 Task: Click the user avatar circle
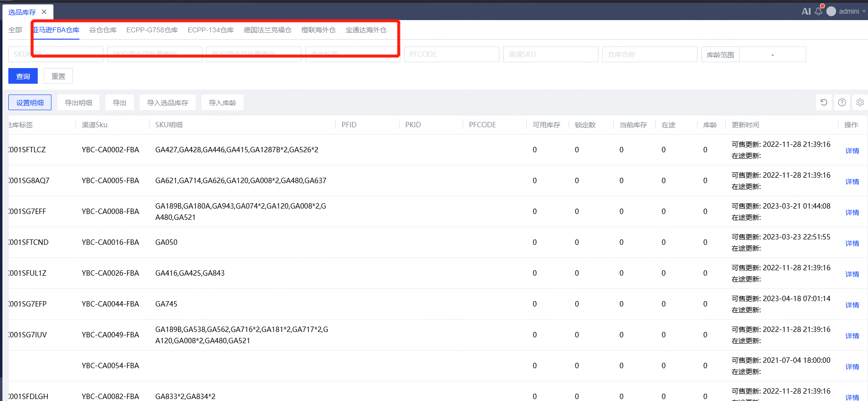[831, 11]
